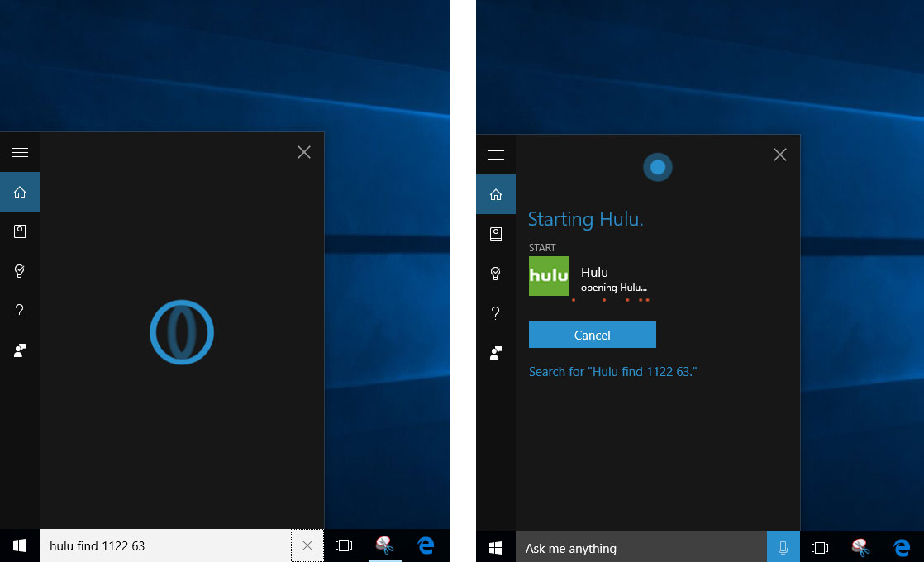Expand the right panel's hamburger menu
Screen dimensions: 924x562
coord(496,155)
